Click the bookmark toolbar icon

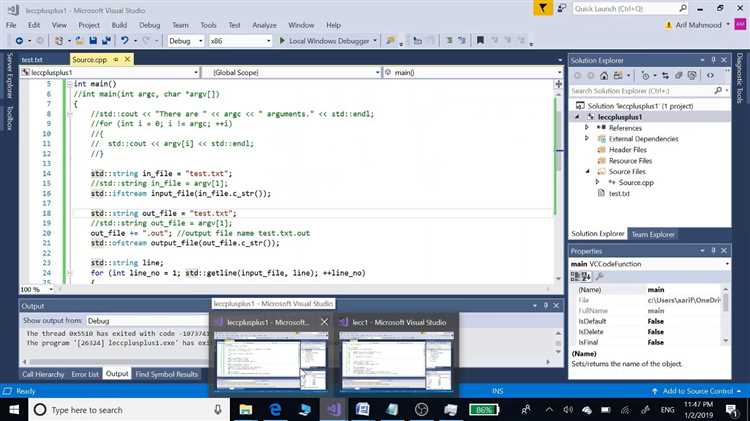[480, 41]
